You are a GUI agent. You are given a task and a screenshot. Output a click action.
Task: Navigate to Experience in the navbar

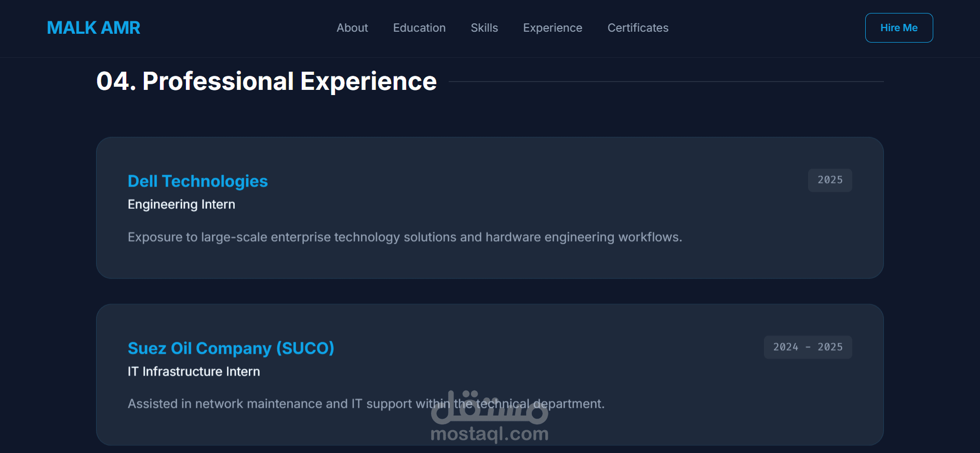(x=553, y=28)
